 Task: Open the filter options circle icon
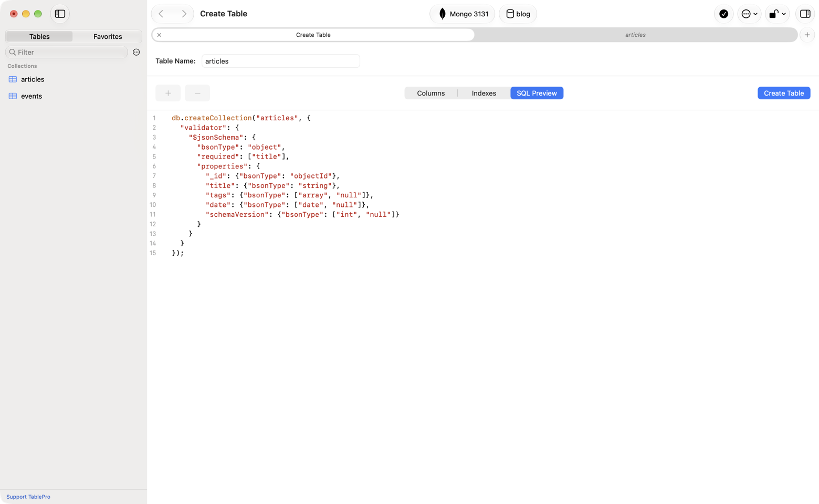(x=136, y=52)
